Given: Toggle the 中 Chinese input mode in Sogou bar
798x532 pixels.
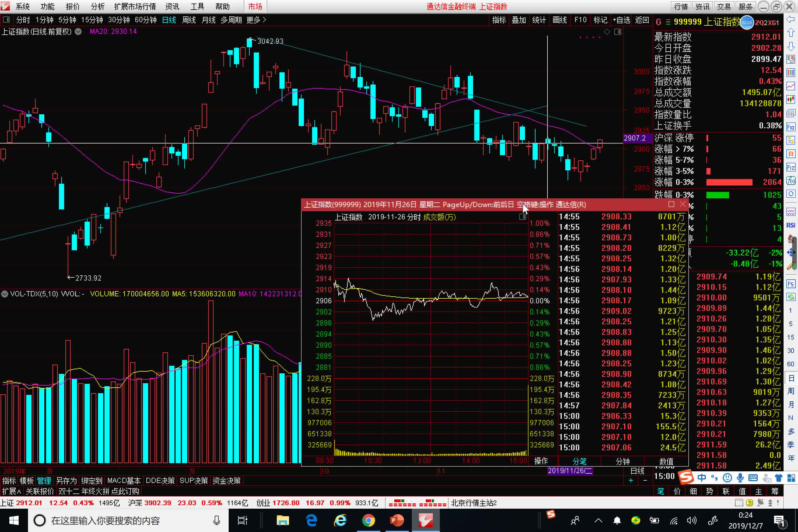Looking at the screenshot, I should click(702, 478).
